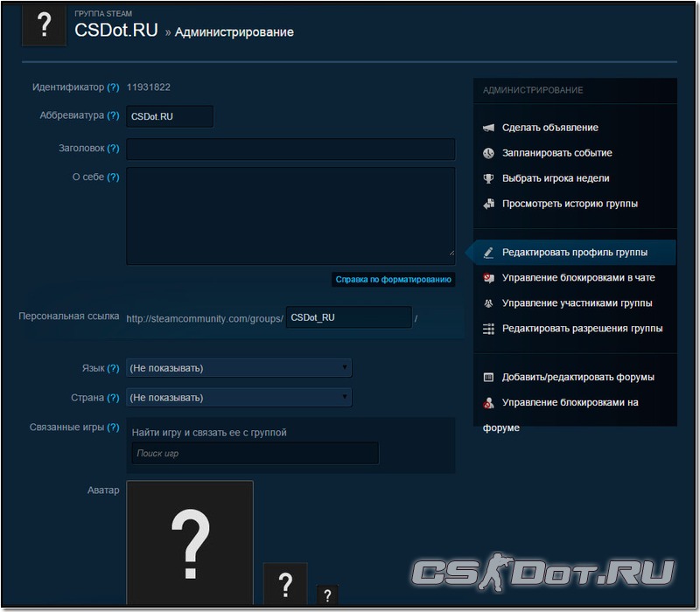Open help tooltip next to Связанные игры
Viewport: 700px width, 612px height.
tap(114, 428)
